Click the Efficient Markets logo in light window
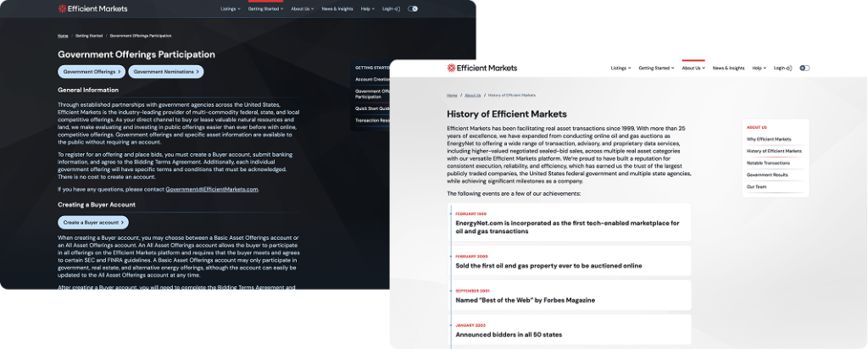Viewport: 868px width, 349px height. pos(482,68)
